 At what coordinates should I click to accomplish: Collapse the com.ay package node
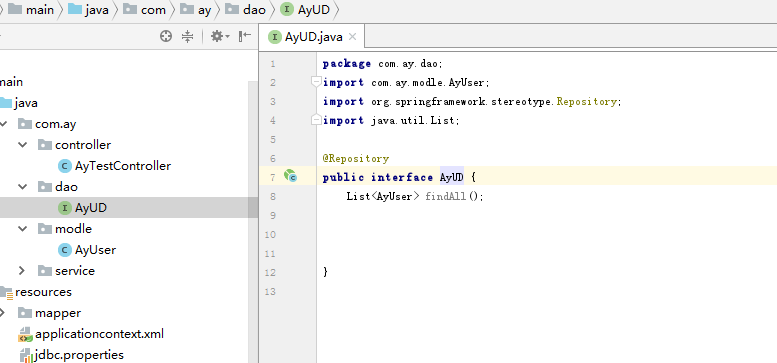3,123
